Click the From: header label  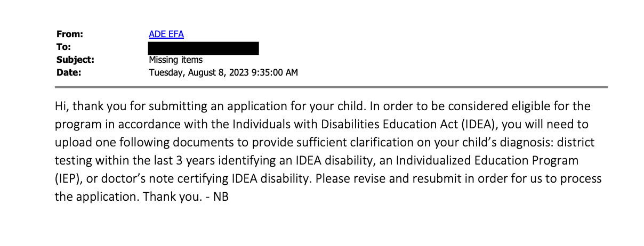pos(69,34)
